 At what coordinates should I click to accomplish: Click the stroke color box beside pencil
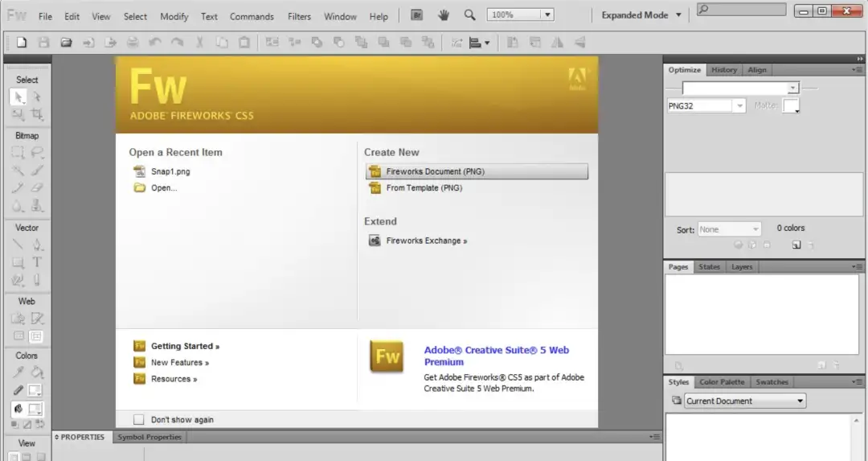point(35,391)
